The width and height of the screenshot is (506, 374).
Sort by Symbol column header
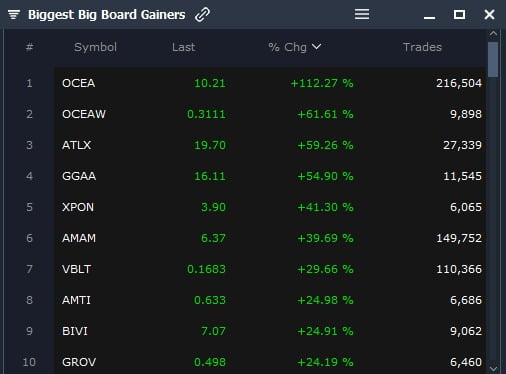[95, 47]
